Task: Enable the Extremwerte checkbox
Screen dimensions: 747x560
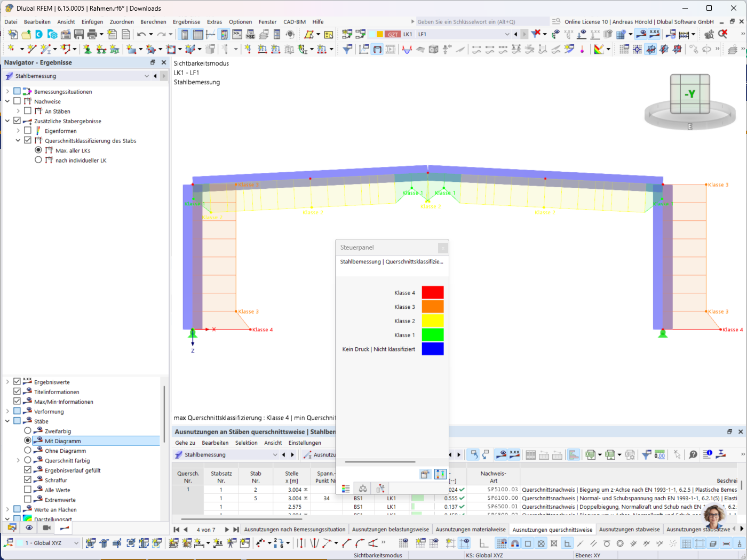Action: tap(28, 499)
